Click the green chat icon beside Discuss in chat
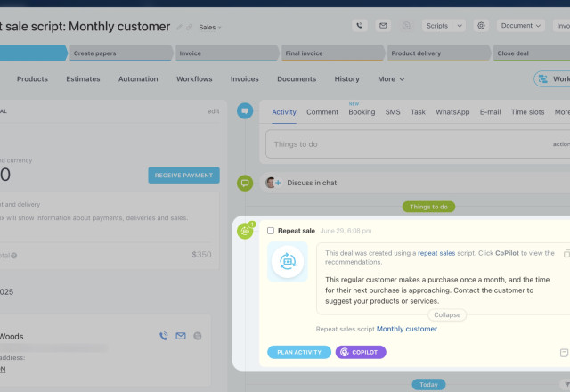 [x=245, y=183]
